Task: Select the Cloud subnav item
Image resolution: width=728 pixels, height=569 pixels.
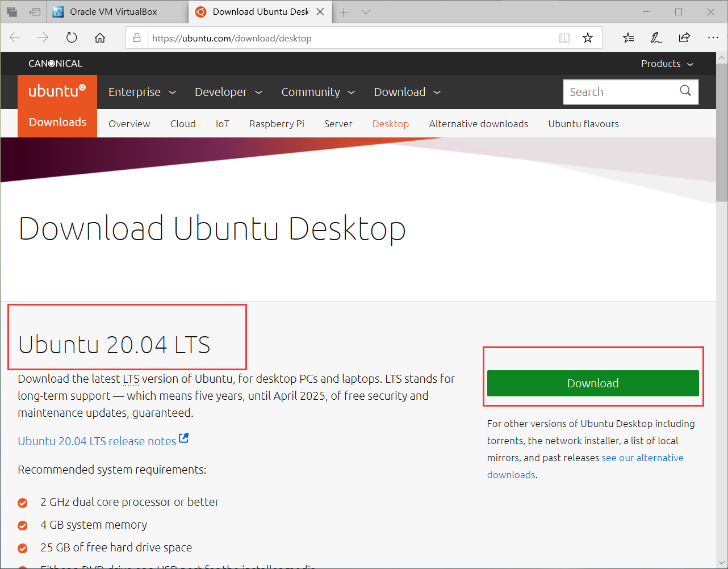Action: point(183,124)
